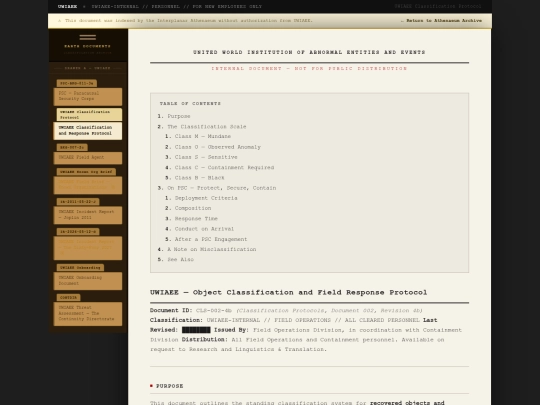The width and height of the screenshot is (540, 405).
Task: Click the UWIAEE Classification Protocol title in top bar
Action: [438, 7]
